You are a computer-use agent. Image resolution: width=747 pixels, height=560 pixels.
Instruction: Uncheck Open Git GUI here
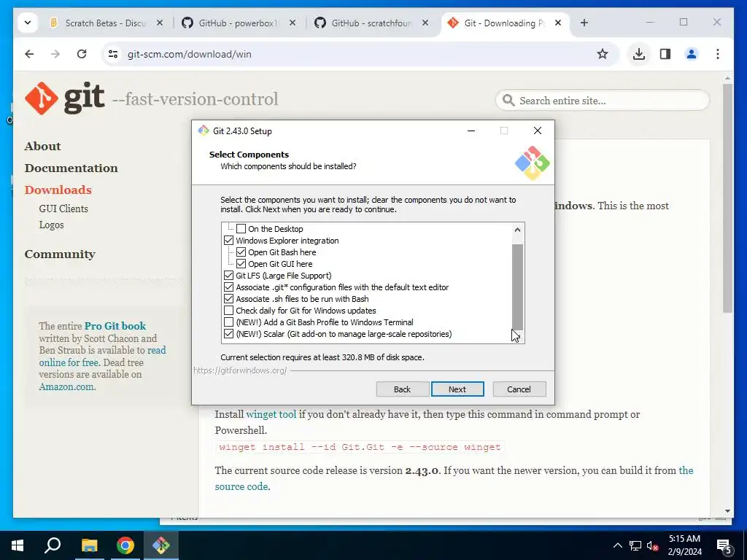[241, 264]
